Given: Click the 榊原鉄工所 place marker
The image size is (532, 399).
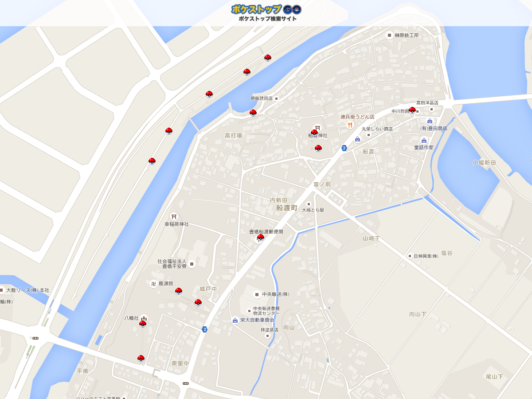Looking at the screenshot, I should click(390, 35).
